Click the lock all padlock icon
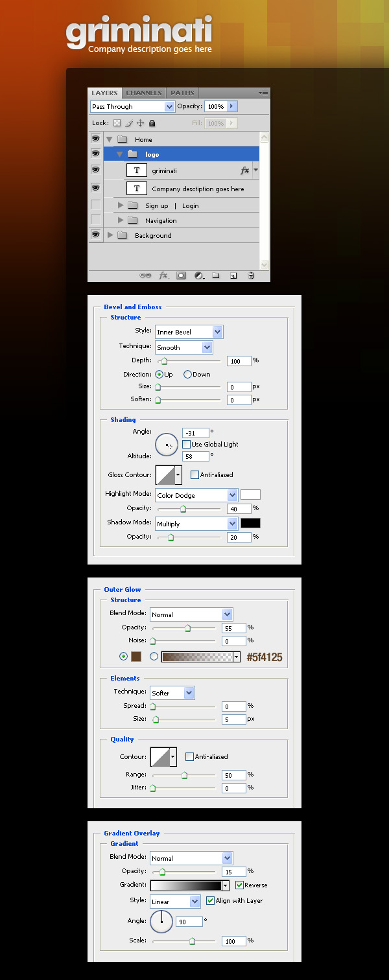The height and width of the screenshot is (980, 389). click(x=152, y=122)
